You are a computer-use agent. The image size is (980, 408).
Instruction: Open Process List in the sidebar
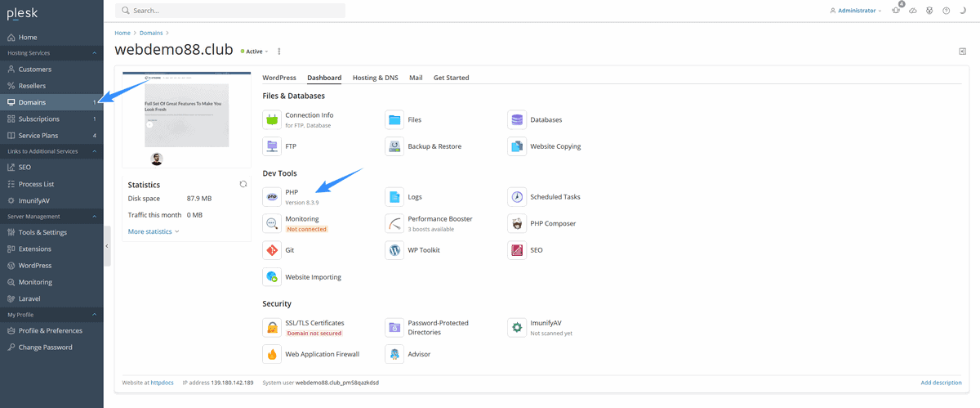[51, 184]
